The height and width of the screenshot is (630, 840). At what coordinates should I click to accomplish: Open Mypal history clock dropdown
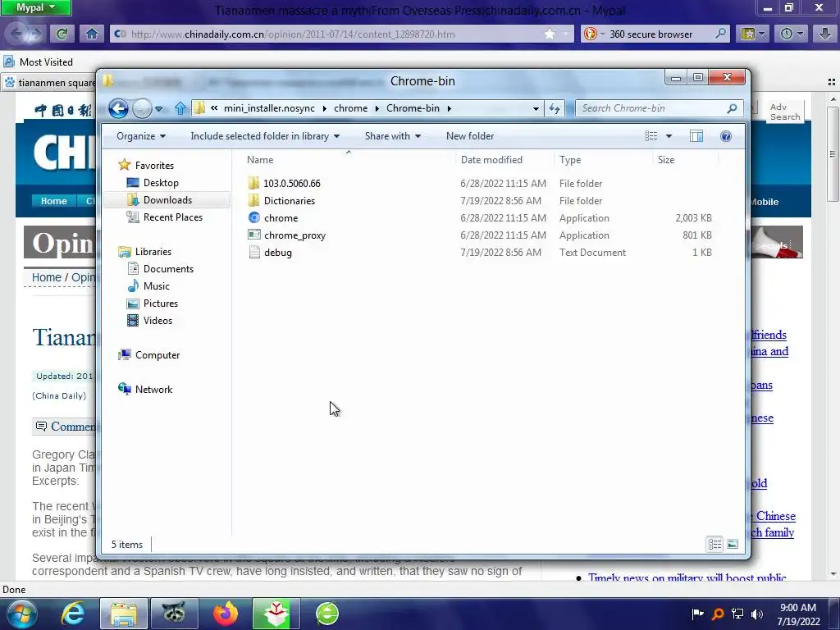click(791, 34)
